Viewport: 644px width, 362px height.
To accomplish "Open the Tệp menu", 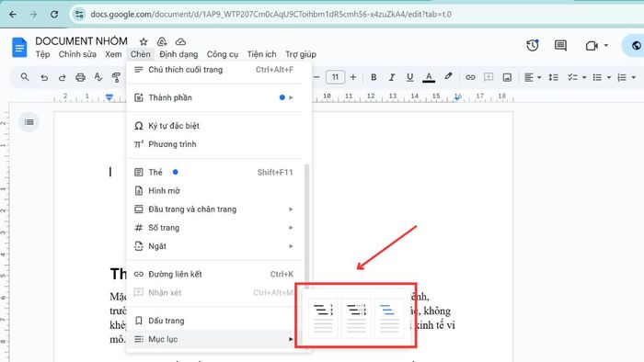I will click(x=42, y=54).
